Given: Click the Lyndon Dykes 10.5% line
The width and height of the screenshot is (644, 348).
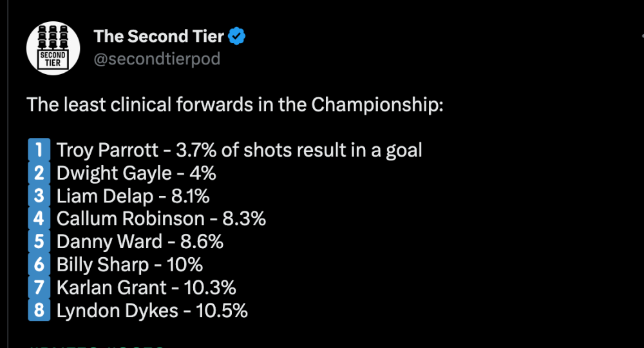Looking at the screenshot, I should pyautogui.click(x=152, y=311).
